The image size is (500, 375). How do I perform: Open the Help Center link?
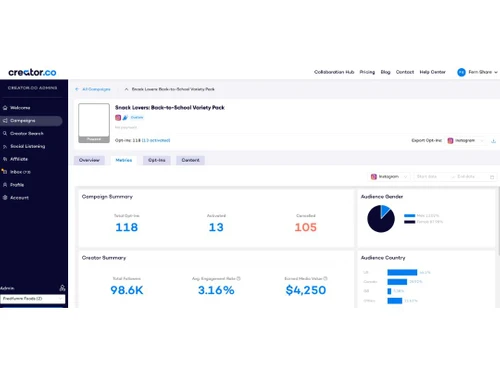(432, 72)
